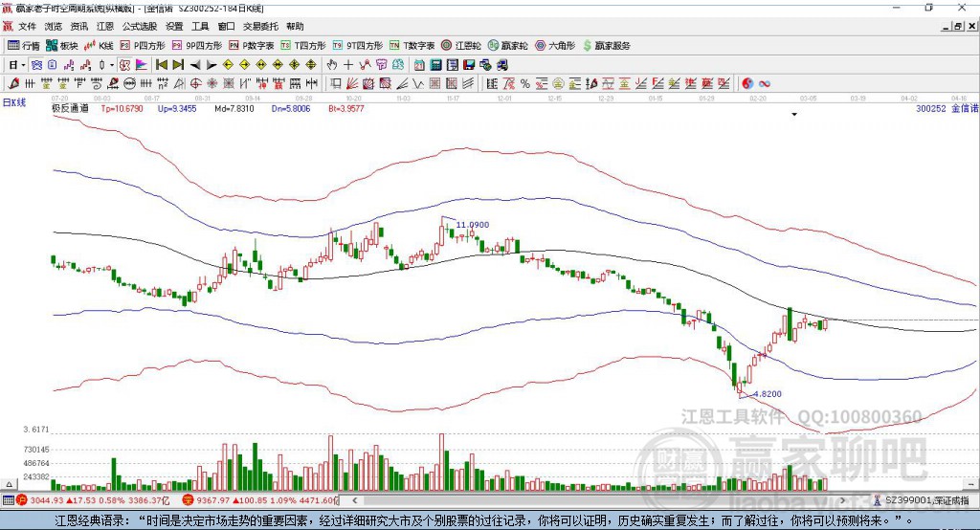Click the black left arrow icon
The height and width of the screenshot is (530, 980).
point(195,65)
